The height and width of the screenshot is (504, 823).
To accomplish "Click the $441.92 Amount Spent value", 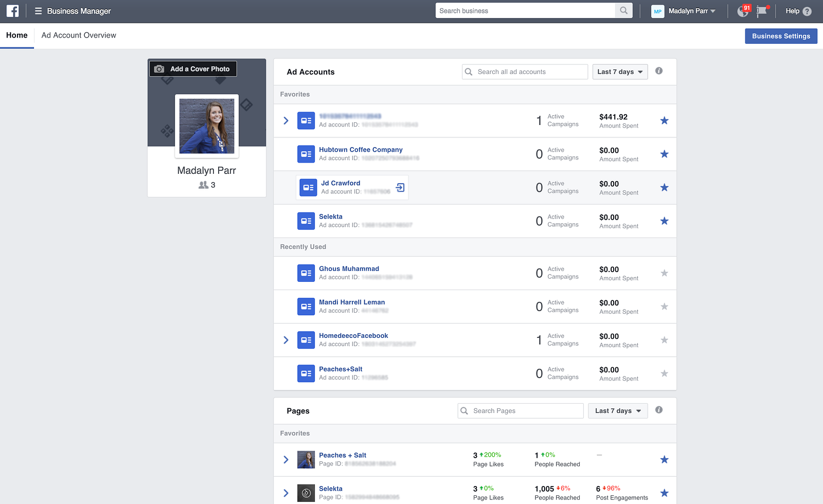I will tap(613, 117).
